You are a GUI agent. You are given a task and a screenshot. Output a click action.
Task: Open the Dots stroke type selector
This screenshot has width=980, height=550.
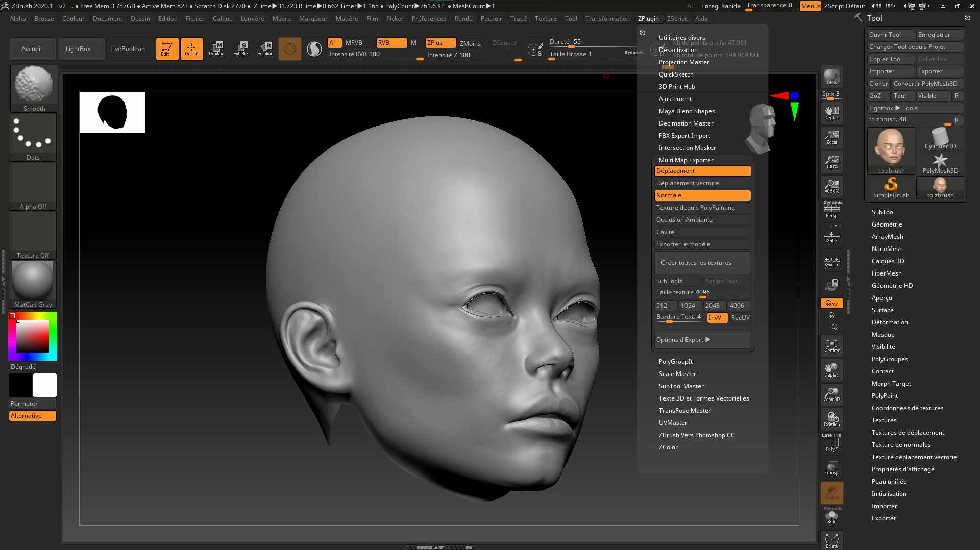pyautogui.click(x=33, y=137)
